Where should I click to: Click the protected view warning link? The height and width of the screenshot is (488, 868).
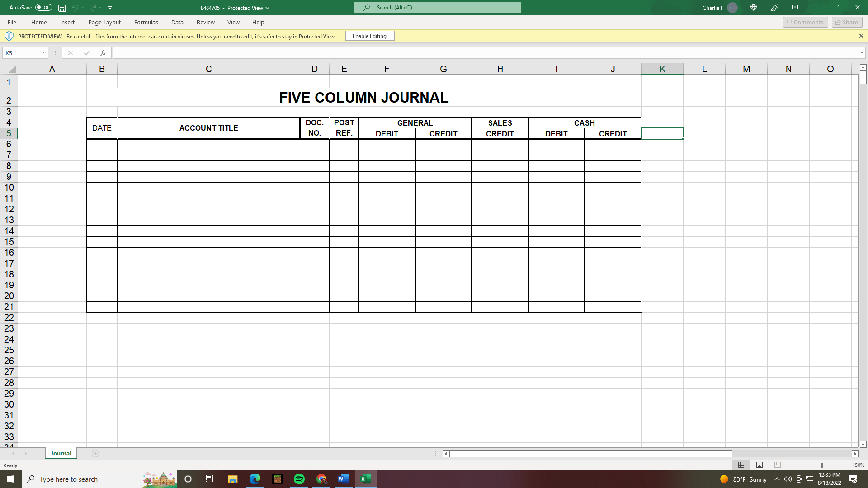pyautogui.click(x=201, y=37)
